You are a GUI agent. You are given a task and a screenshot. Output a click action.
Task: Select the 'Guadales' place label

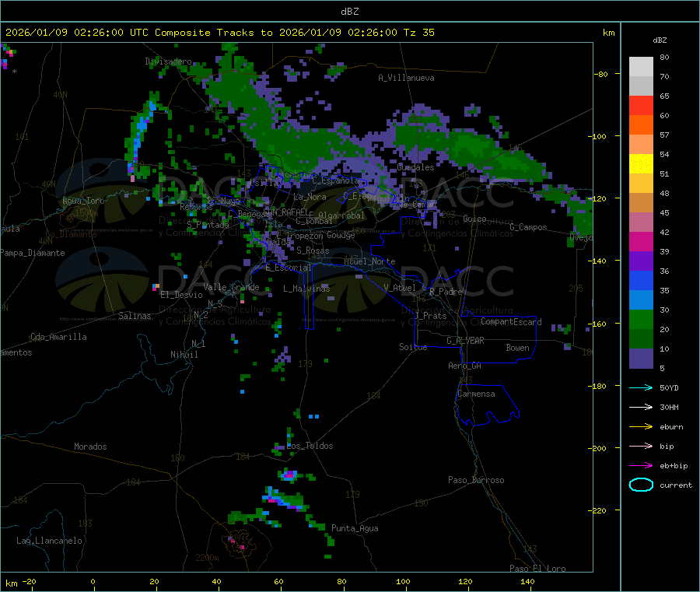click(415, 167)
